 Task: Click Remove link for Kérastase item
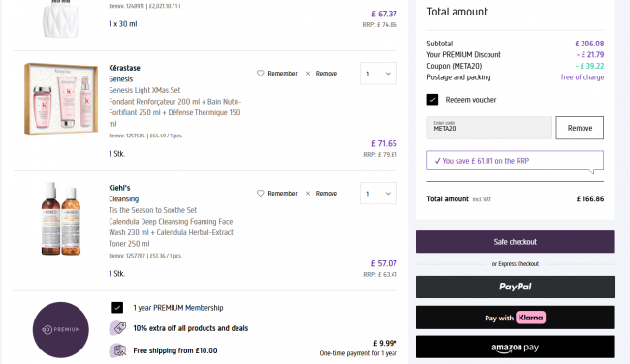pos(327,74)
